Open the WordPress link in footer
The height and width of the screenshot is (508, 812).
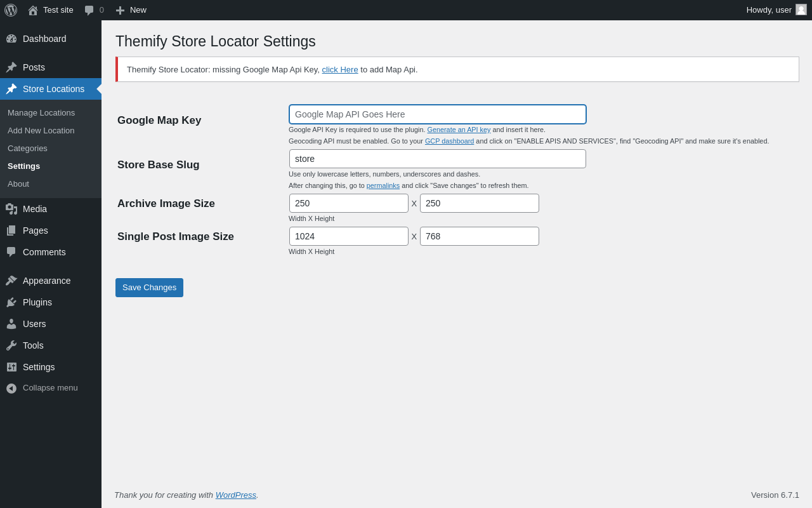236,495
